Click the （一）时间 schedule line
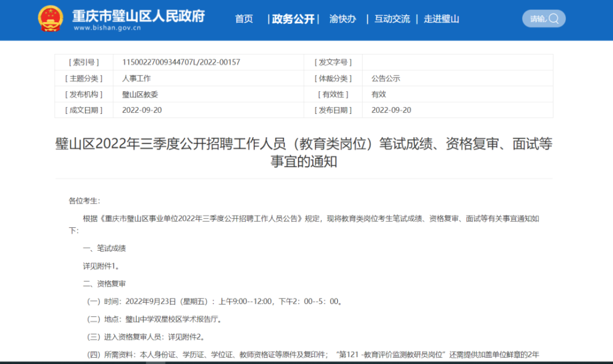The width and height of the screenshot is (613, 364). [x=215, y=301]
